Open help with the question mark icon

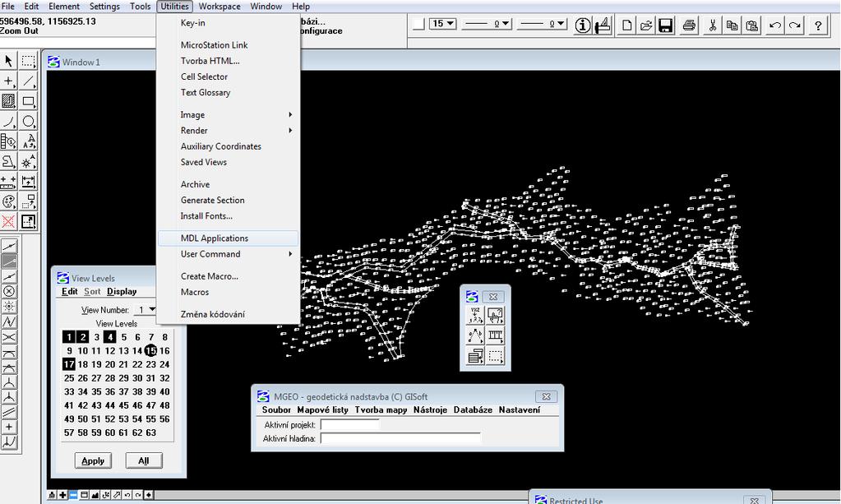pos(818,25)
